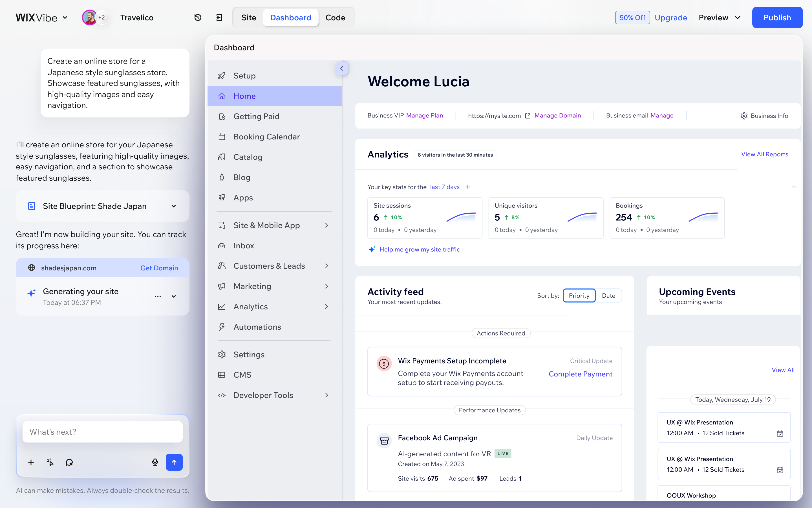Image resolution: width=812 pixels, height=508 pixels.
Task: Expand Site Blueprint: Shade Japan
Action: [173, 206]
